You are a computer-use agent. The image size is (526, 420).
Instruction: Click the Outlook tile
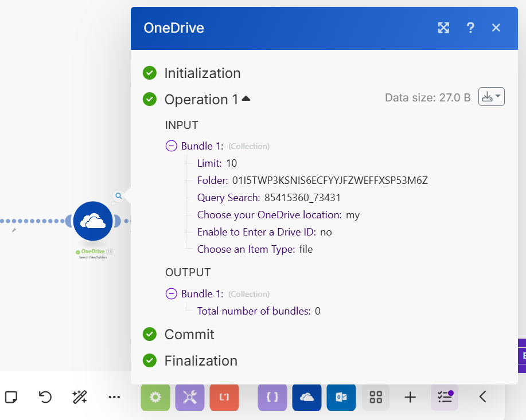click(341, 398)
